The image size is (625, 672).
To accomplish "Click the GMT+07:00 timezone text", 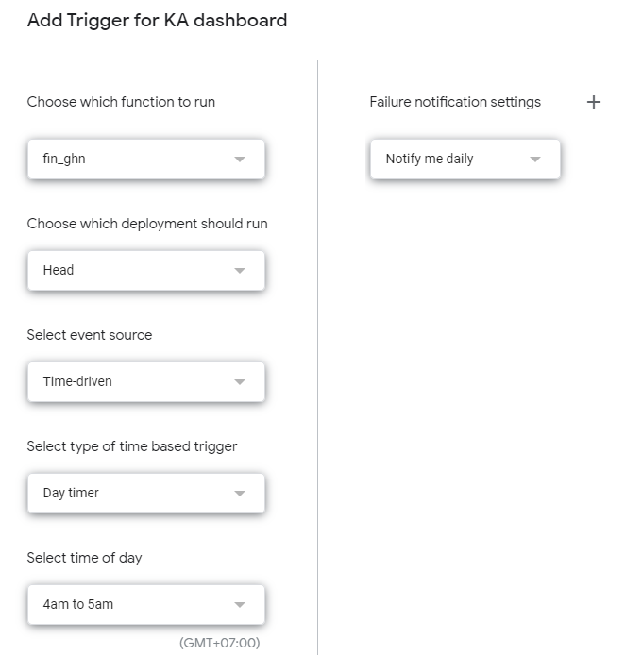I will click(219, 644).
